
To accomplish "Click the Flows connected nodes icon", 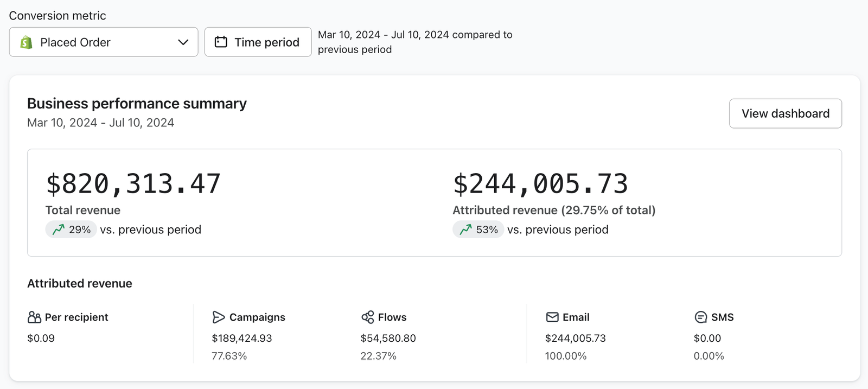I will coord(367,317).
